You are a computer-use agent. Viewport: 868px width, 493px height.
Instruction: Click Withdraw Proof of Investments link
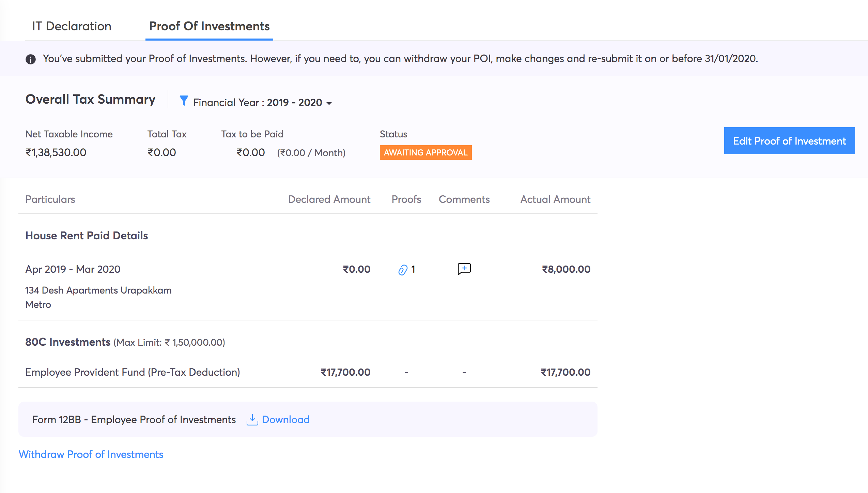coord(91,454)
